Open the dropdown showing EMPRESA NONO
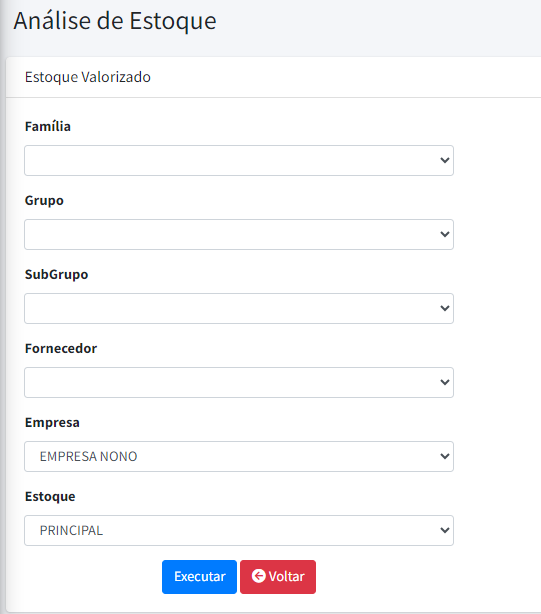Image resolution: width=541 pixels, height=614 pixels. point(239,457)
